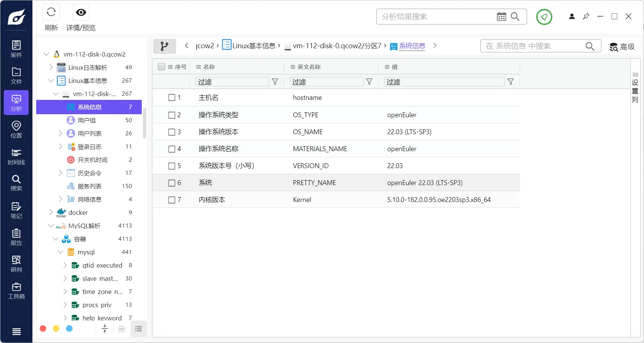Click the 刷新 refresh icon
Screen dimensions: 644x343
51,12
